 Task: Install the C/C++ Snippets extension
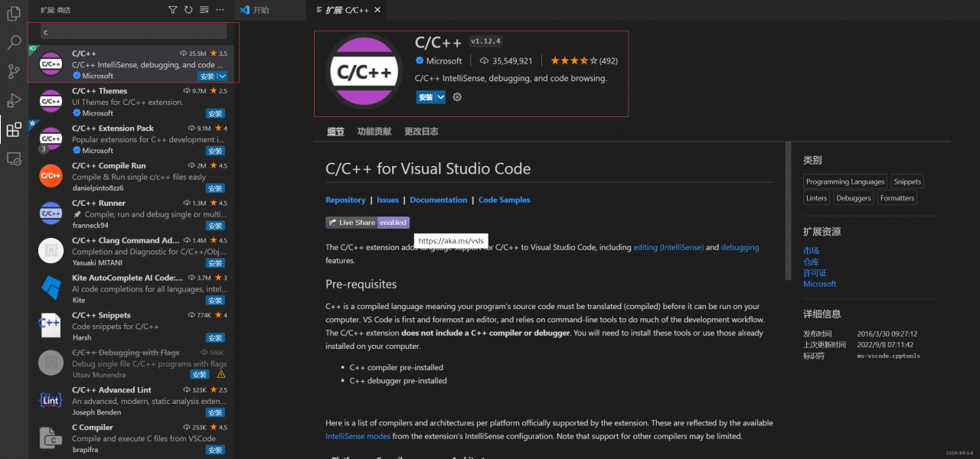click(215, 338)
